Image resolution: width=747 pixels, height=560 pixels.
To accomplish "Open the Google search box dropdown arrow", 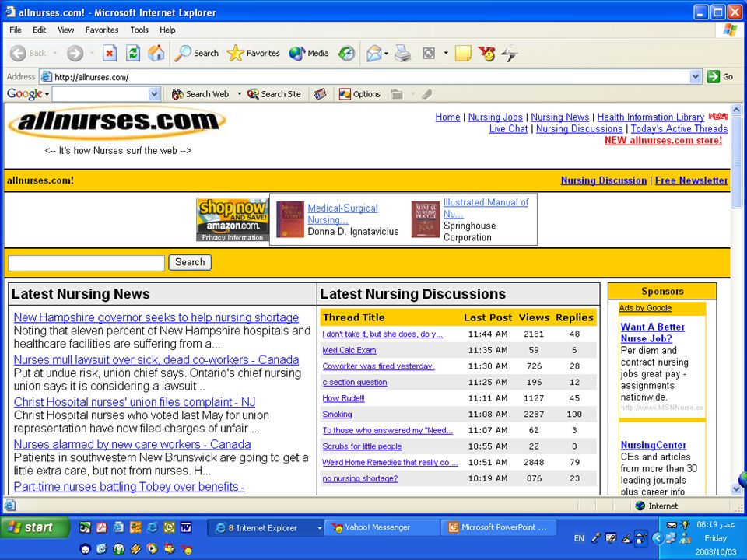I will tap(154, 94).
